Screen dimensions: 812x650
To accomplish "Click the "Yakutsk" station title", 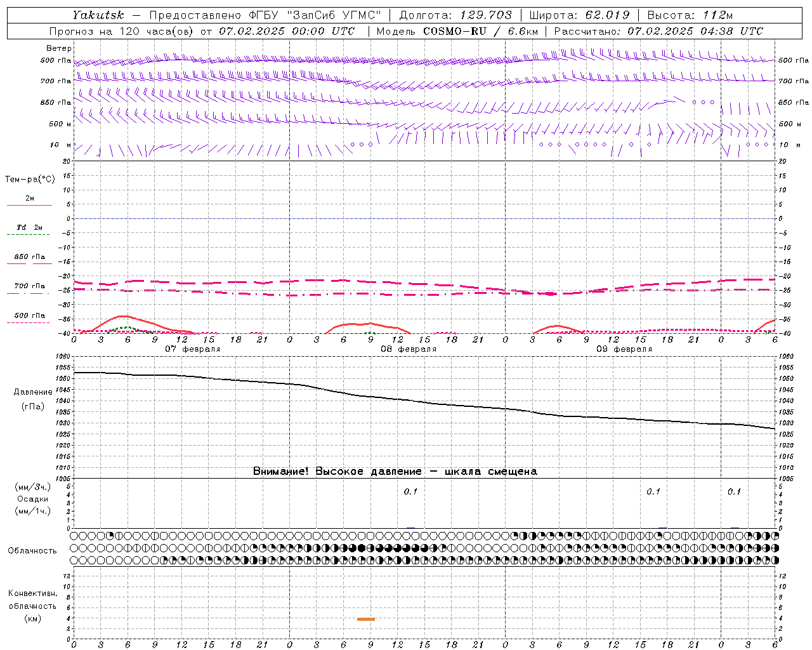I will coord(98,15).
